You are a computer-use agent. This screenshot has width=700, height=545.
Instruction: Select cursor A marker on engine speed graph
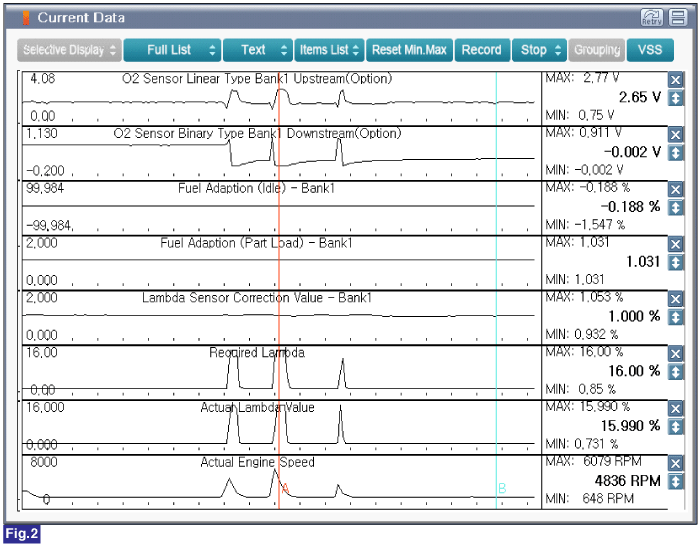286,489
